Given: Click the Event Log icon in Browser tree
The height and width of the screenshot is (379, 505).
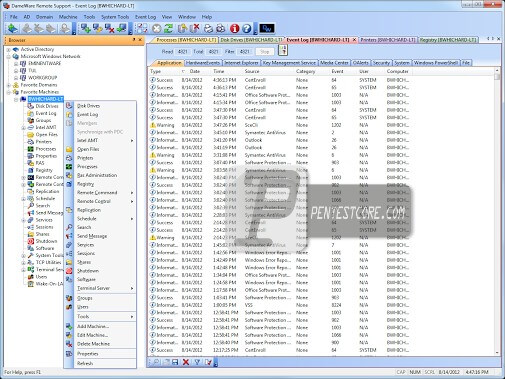Looking at the screenshot, I should pyautogui.click(x=30, y=113).
